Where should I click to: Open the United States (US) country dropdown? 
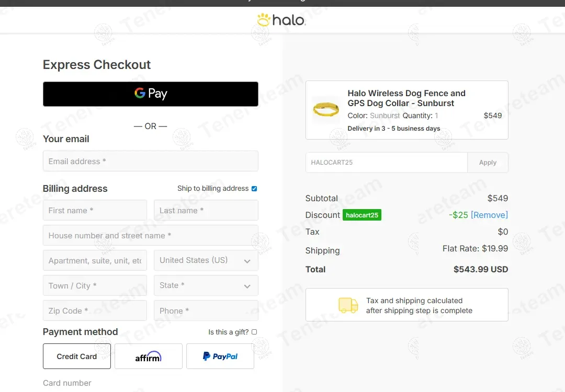click(x=206, y=260)
